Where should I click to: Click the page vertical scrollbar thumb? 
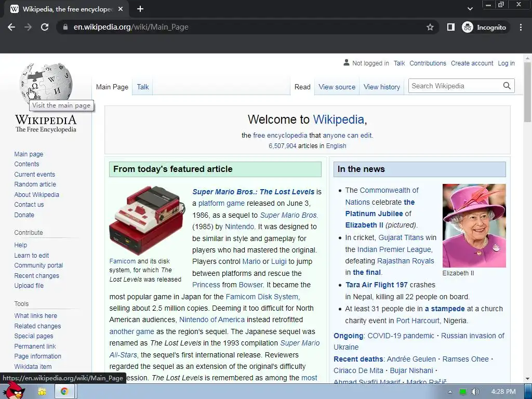click(x=527, y=91)
